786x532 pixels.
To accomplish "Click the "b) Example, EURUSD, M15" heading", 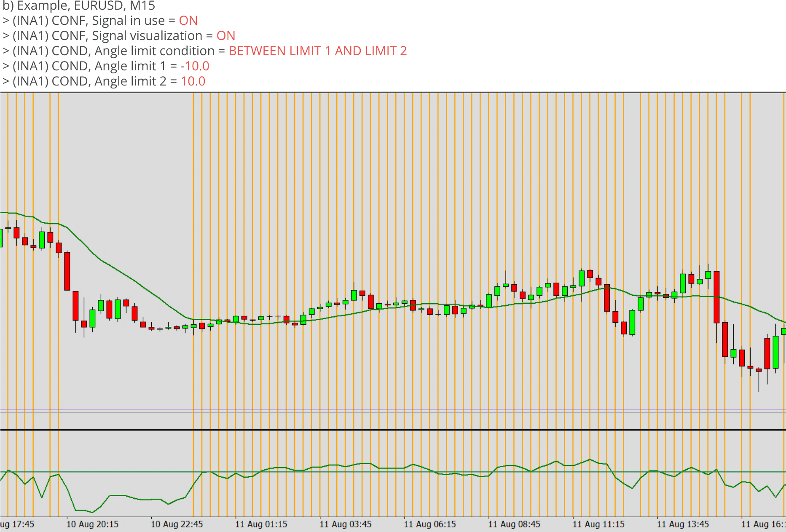I will click(79, 6).
